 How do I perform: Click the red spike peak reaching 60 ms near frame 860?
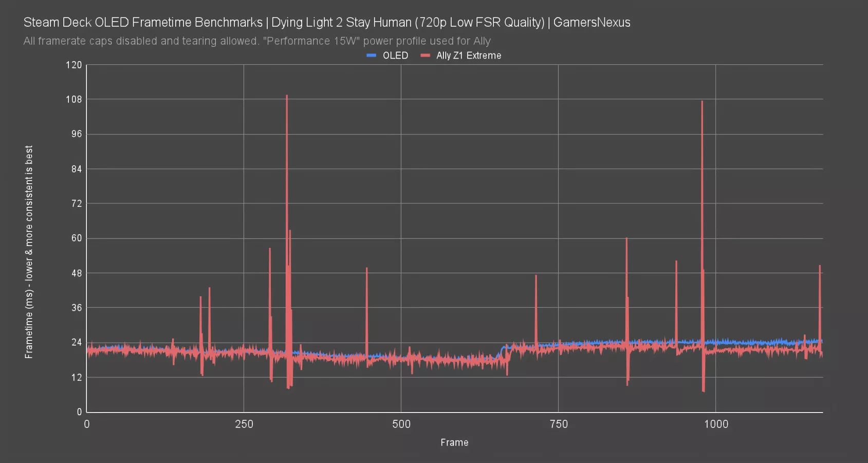[x=626, y=239]
